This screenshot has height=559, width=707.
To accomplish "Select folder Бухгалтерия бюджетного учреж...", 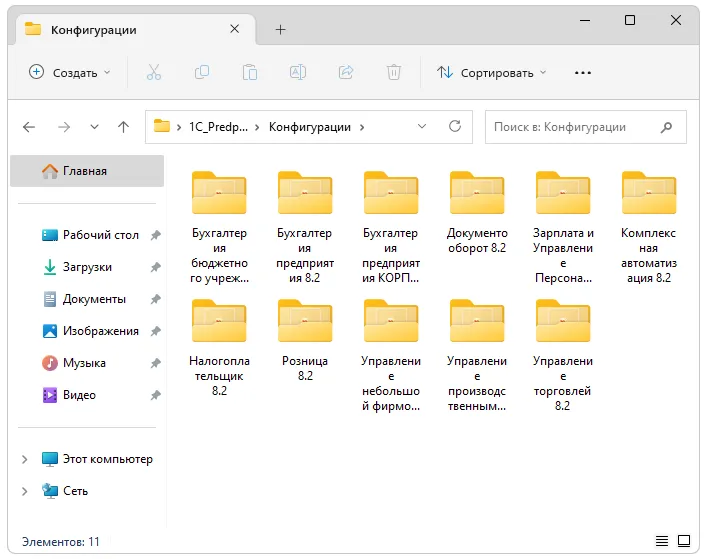I will tap(219, 227).
